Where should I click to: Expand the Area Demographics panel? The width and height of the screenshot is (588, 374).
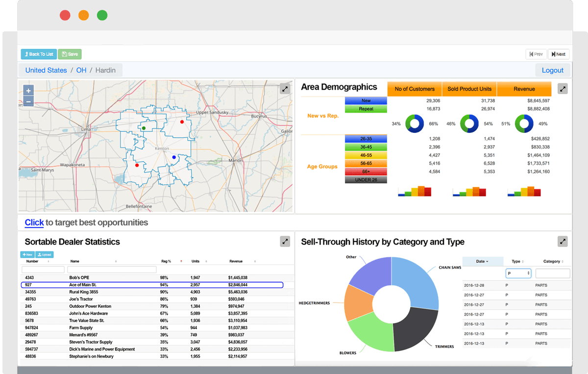point(563,89)
